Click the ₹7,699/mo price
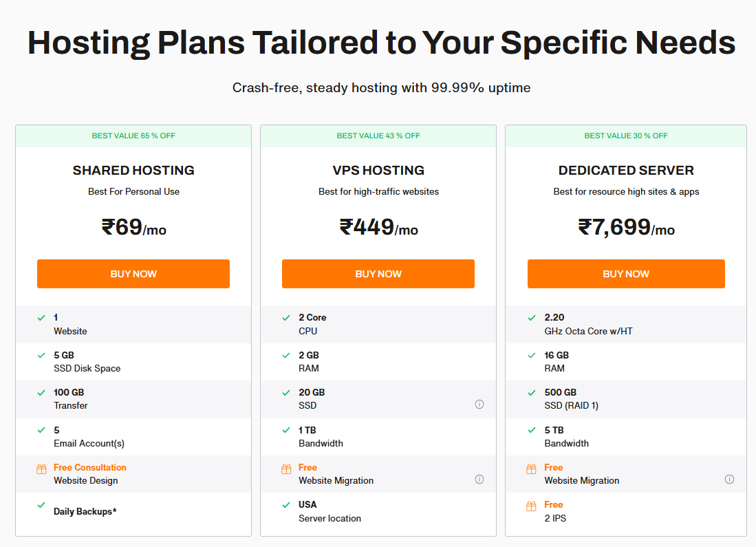756x547 pixels. pyautogui.click(x=626, y=227)
